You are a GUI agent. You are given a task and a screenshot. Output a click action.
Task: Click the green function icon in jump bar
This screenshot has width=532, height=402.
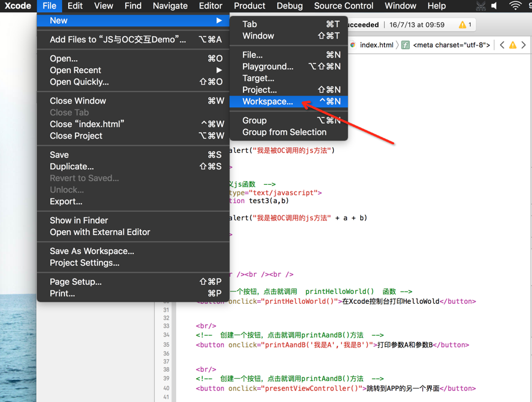(406, 45)
